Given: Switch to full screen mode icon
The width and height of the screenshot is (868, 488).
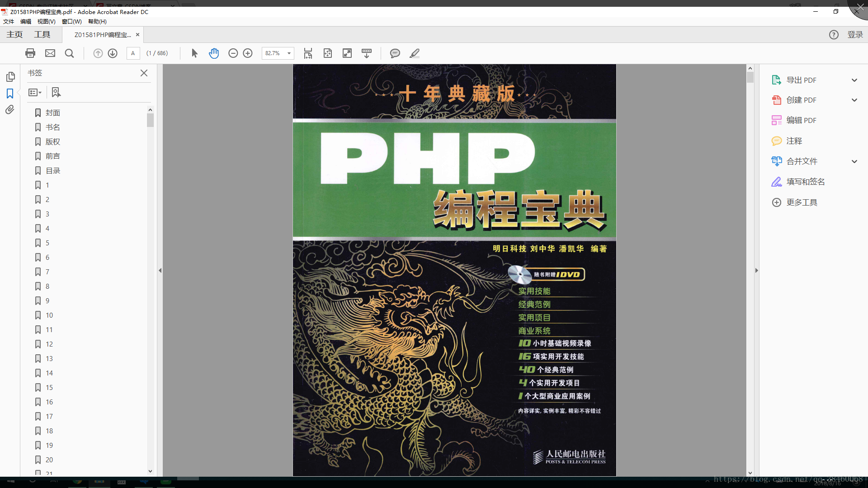Looking at the screenshot, I should 347,53.
